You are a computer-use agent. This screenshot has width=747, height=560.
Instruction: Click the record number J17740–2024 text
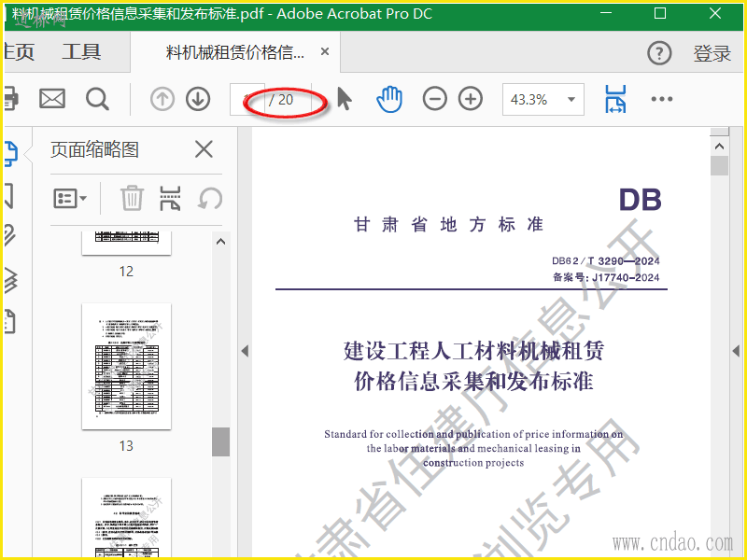(626, 277)
